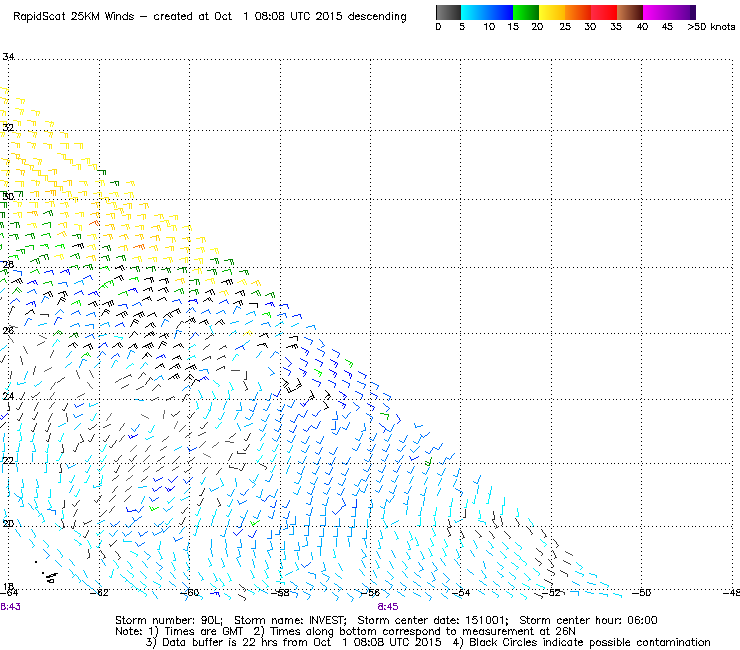Click the legend tick label 10
This screenshot has width=740, height=650.
point(489,27)
